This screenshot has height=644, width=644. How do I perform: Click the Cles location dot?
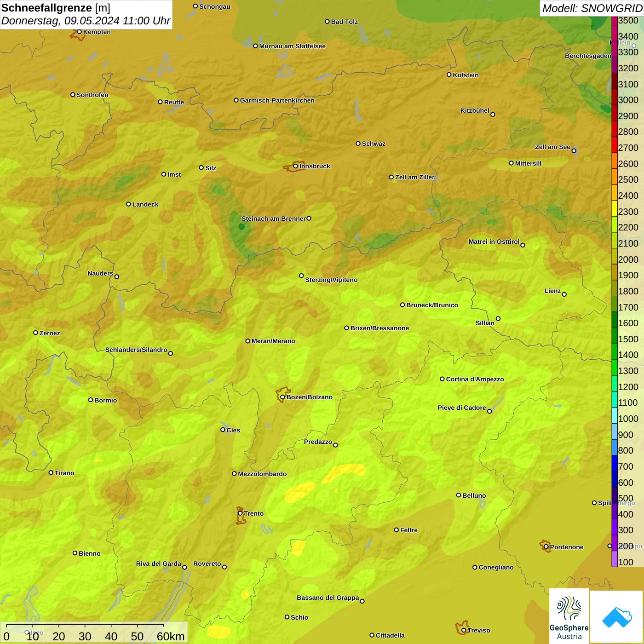point(223,430)
